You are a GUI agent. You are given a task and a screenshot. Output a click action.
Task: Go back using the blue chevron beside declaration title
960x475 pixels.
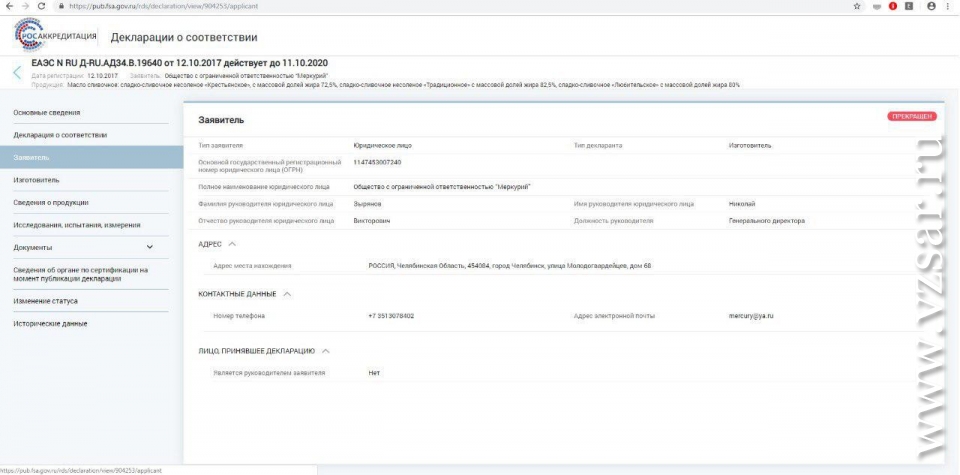tap(16, 72)
